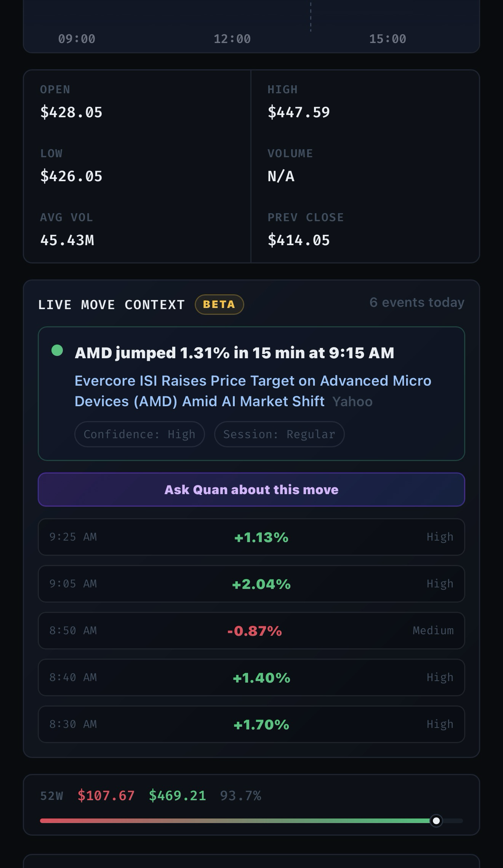
Task: Expand the 9:05 AM +2.04% event
Action: [x=251, y=584]
